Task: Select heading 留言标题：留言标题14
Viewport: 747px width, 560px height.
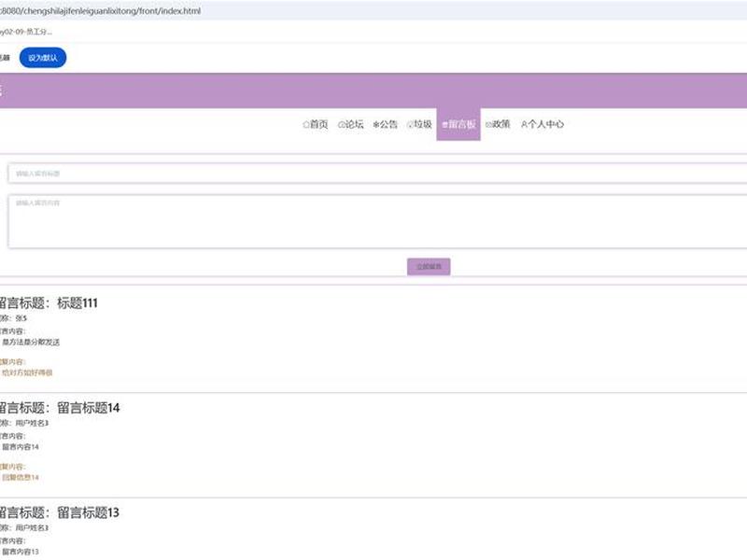Action: pos(59,408)
